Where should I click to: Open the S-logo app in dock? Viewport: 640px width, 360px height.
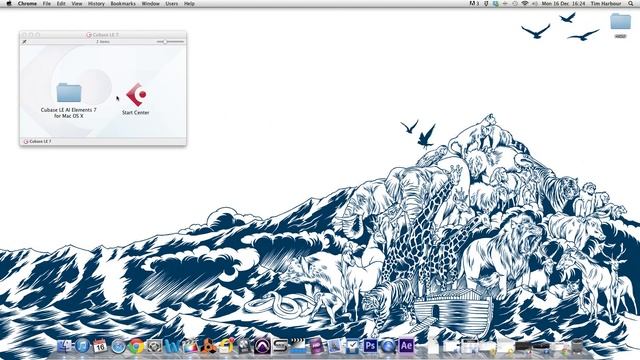coord(280,346)
